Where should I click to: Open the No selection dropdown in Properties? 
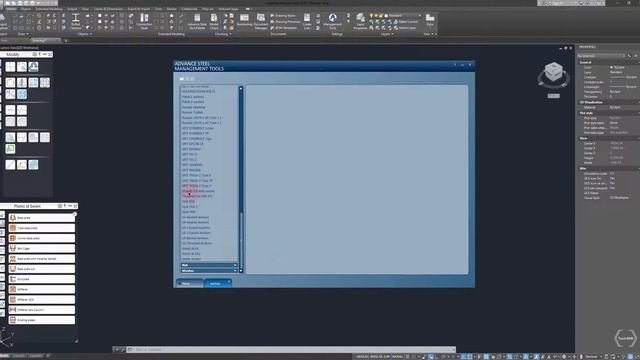tap(601, 56)
